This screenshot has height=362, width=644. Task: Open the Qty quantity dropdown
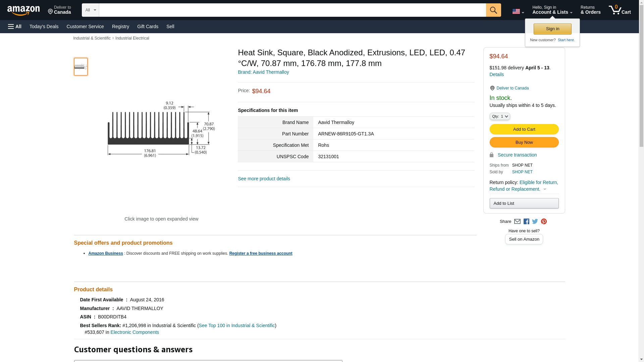click(499, 116)
